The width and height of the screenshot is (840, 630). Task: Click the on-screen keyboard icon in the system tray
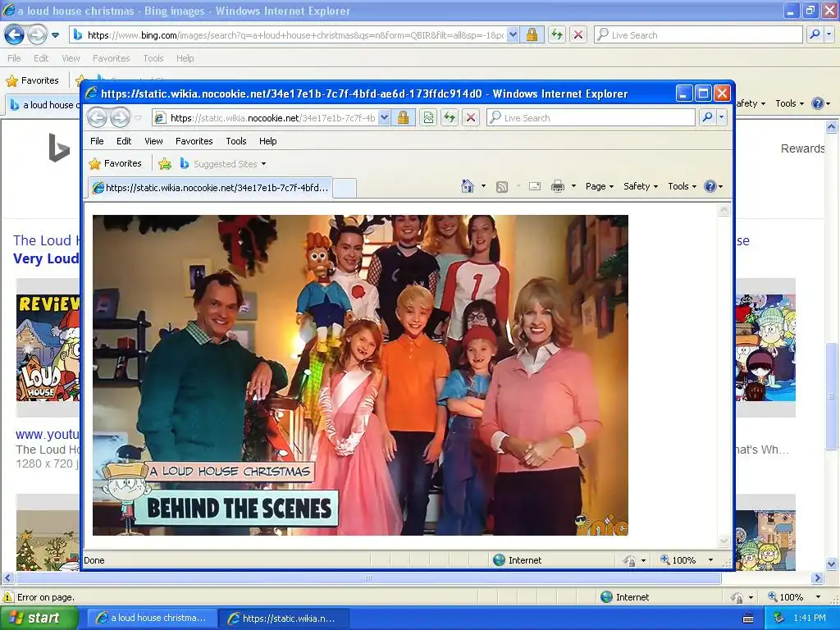click(x=748, y=619)
